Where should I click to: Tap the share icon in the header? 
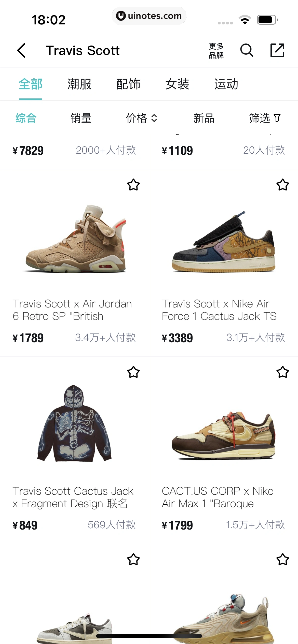coord(277,50)
